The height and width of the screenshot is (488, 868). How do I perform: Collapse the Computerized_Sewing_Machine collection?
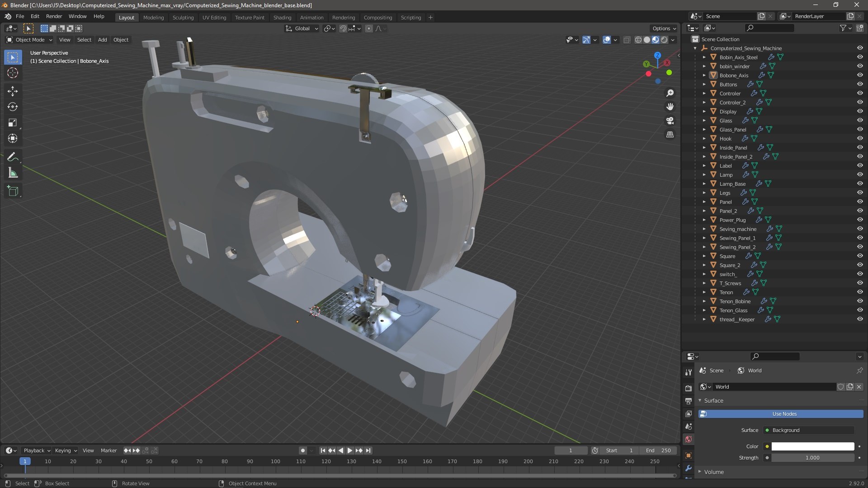(695, 48)
